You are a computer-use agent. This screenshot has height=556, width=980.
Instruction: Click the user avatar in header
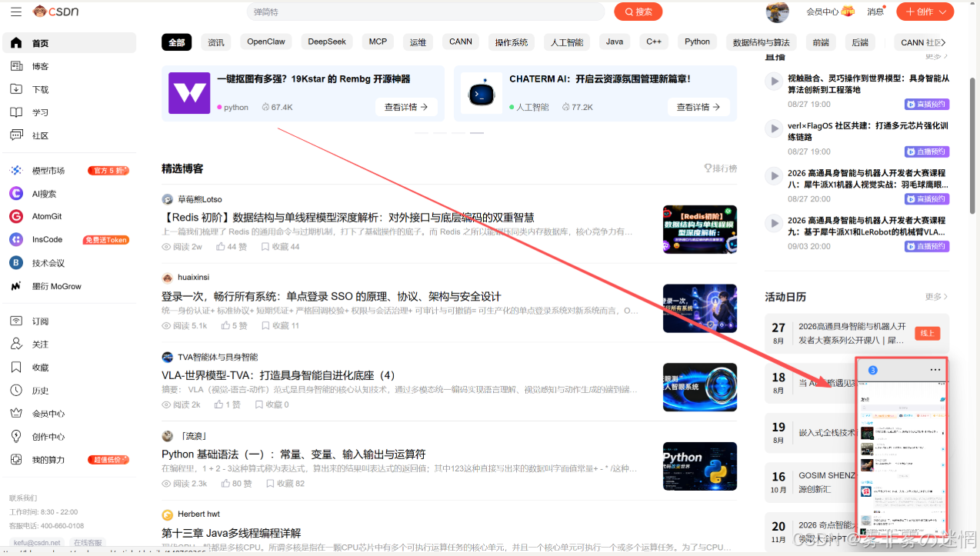pos(778,12)
